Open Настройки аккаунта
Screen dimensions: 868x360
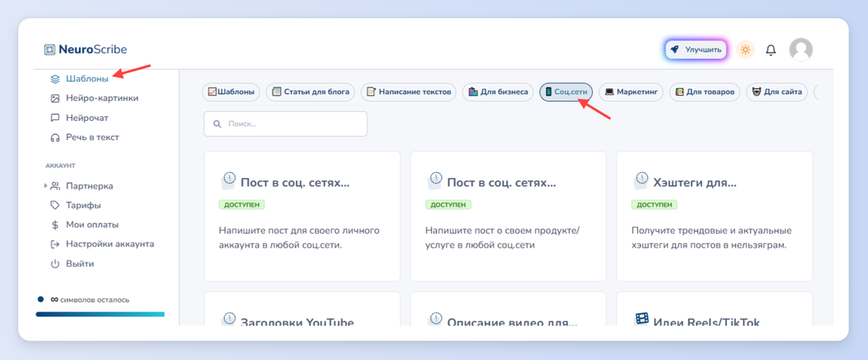110,244
